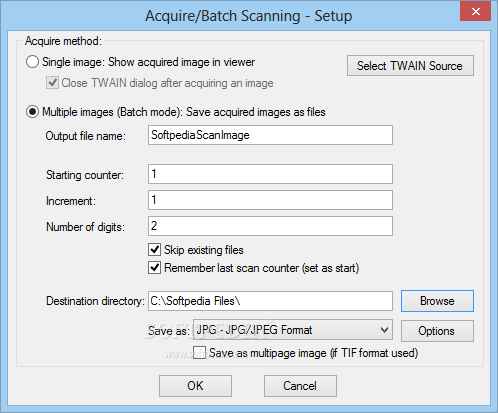Click the 'Increment:' label
The width and height of the screenshot is (498, 413).
pos(71,201)
